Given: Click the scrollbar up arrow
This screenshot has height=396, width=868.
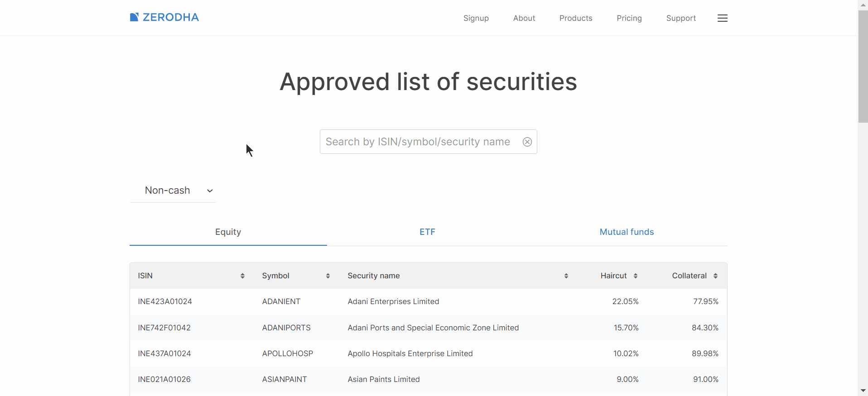Looking at the screenshot, I should tap(863, 5).
